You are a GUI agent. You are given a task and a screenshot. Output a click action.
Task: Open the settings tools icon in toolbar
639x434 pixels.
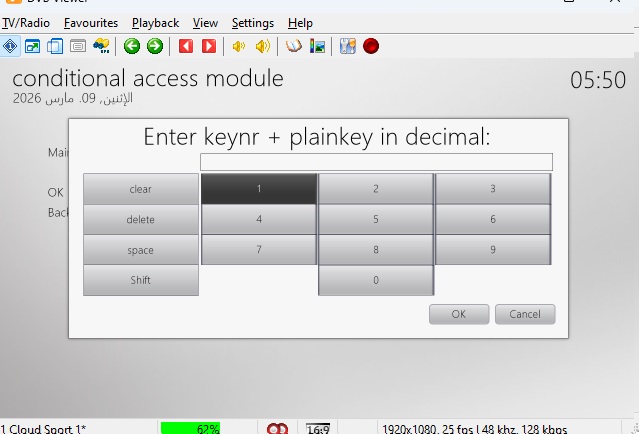pyautogui.click(x=347, y=45)
